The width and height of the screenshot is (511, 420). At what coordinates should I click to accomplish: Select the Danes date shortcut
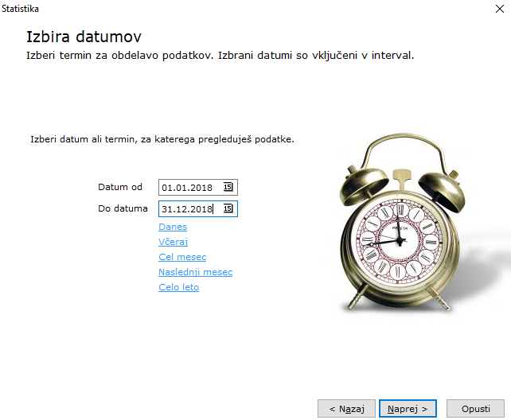173,227
